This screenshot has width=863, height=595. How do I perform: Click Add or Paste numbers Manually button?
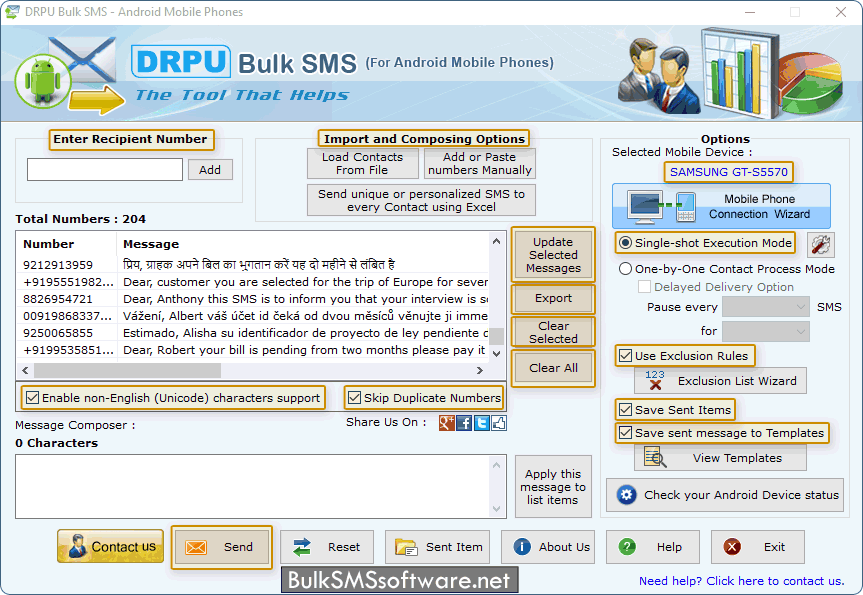480,163
